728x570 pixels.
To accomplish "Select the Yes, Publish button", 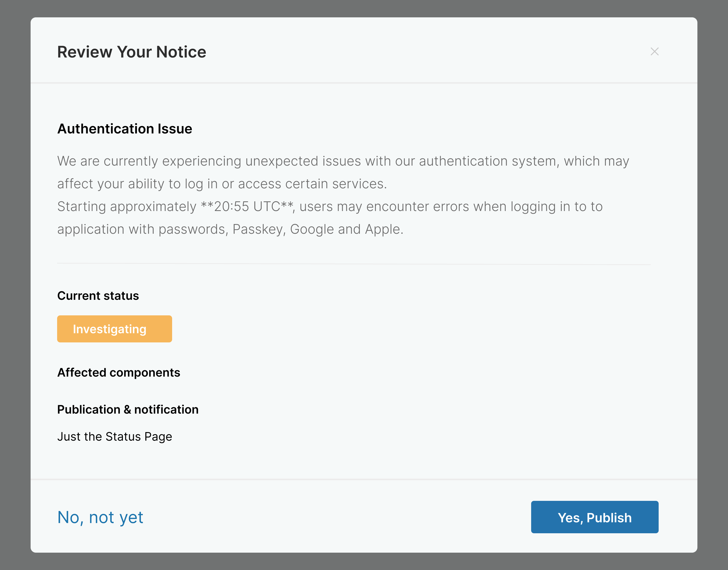I will click(594, 517).
